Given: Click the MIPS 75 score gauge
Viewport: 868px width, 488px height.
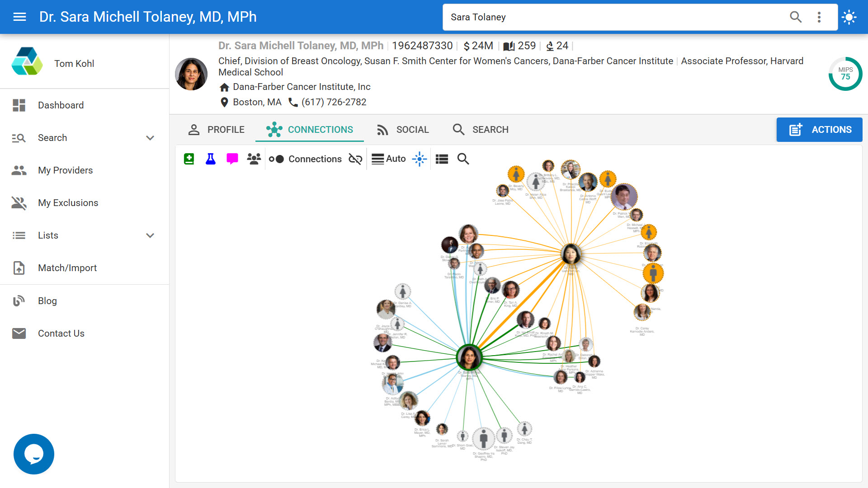Looking at the screenshot, I should [845, 74].
